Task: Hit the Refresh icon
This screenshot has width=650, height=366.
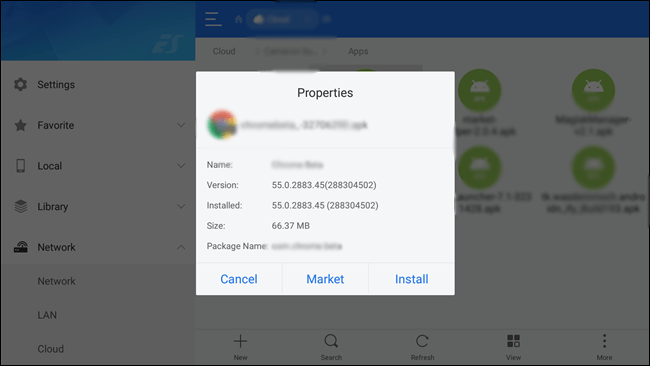Action: [422, 342]
